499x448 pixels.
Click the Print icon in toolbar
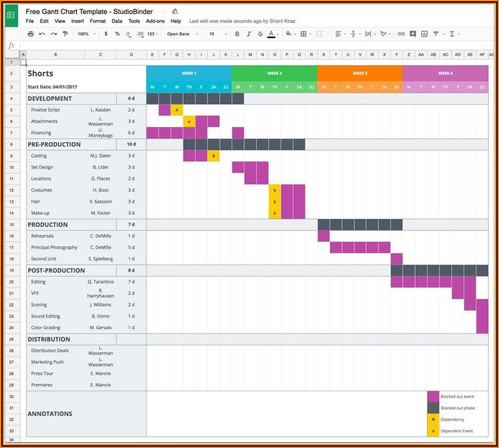pos(30,34)
